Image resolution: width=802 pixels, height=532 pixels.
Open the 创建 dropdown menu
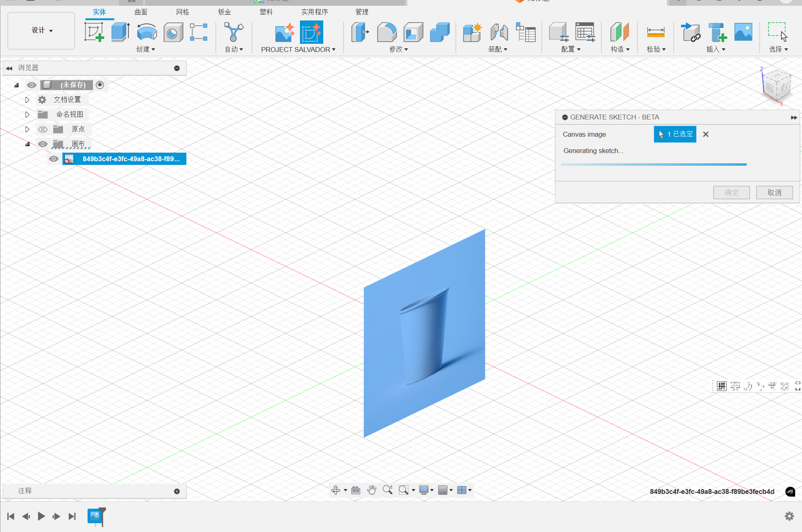[x=145, y=49]
